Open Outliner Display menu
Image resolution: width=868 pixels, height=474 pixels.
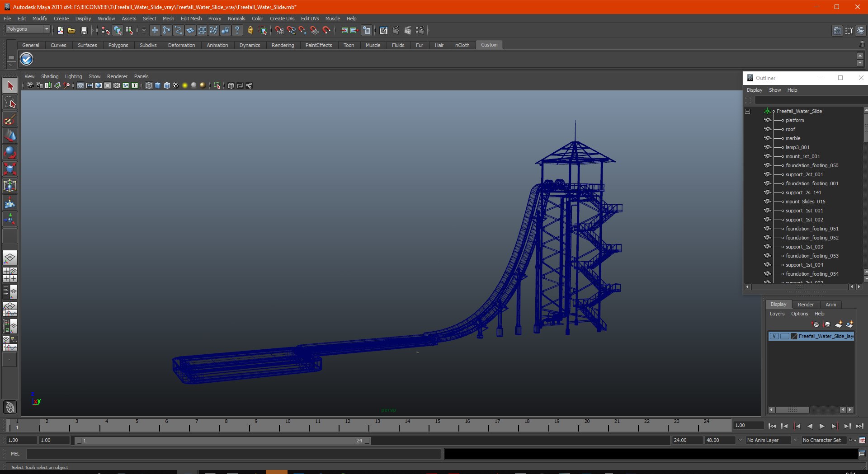[755, 90]
